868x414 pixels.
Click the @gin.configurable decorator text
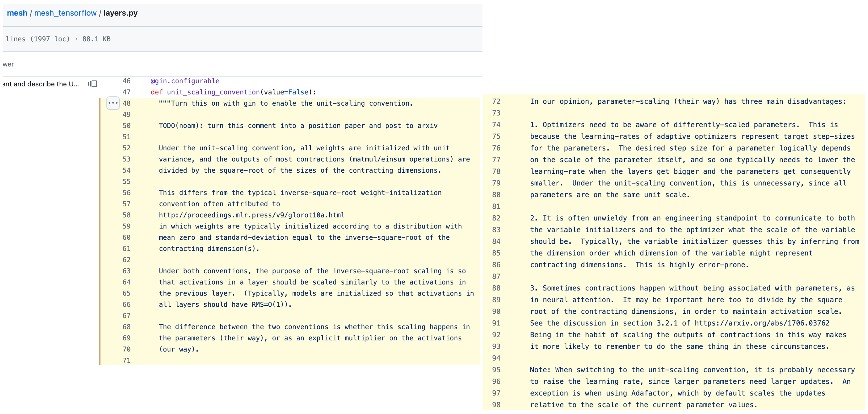point(185,81)
